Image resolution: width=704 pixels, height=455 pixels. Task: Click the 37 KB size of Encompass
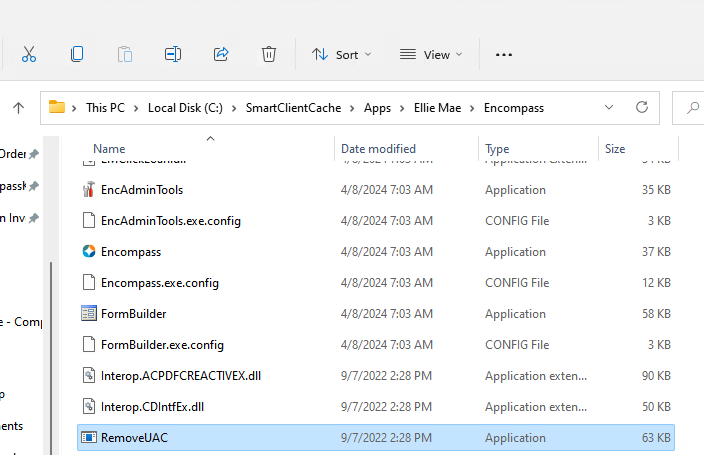click(x=656, y=252)
